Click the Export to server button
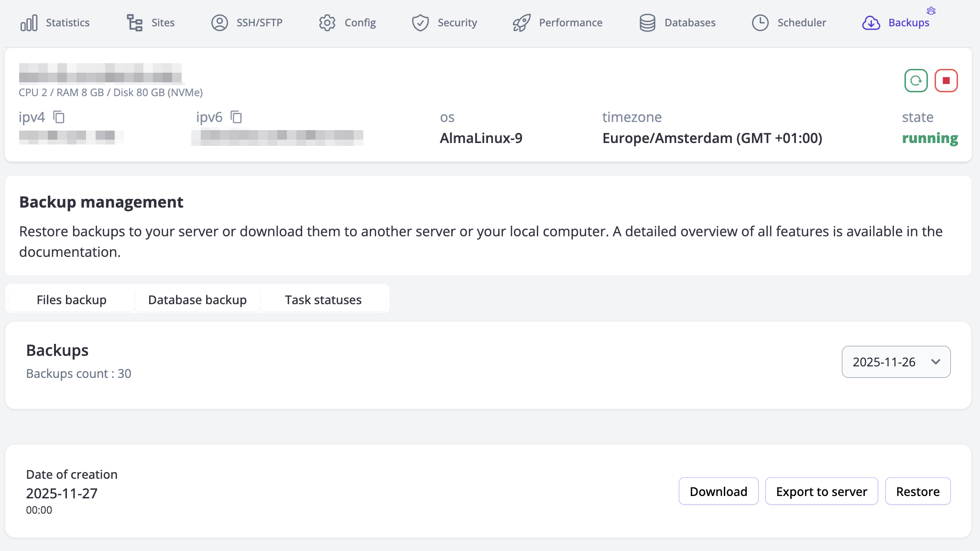This screenshot has width=980, height=551. (821, 491)
